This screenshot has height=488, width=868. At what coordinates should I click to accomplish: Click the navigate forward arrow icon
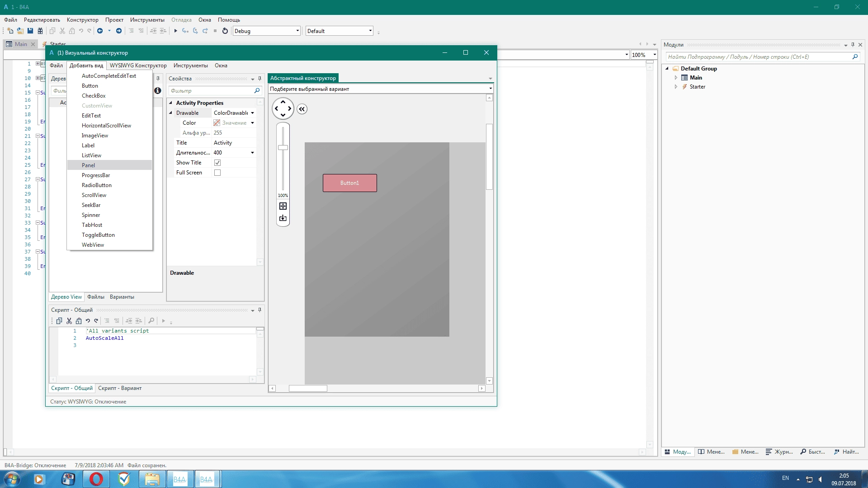pyautogui.click(x=119, y=31)
